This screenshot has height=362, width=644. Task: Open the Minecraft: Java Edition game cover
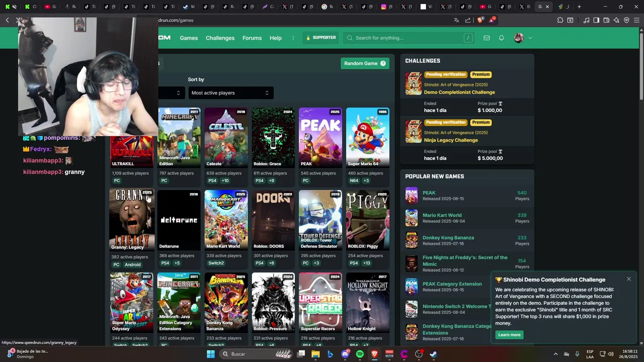pos(179,138)
